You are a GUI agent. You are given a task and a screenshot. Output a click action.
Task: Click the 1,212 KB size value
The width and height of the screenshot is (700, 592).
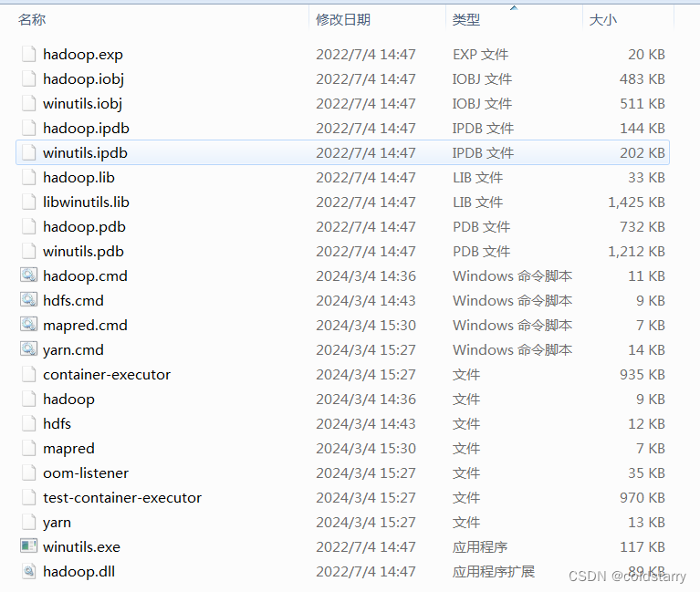coord(637,252)
